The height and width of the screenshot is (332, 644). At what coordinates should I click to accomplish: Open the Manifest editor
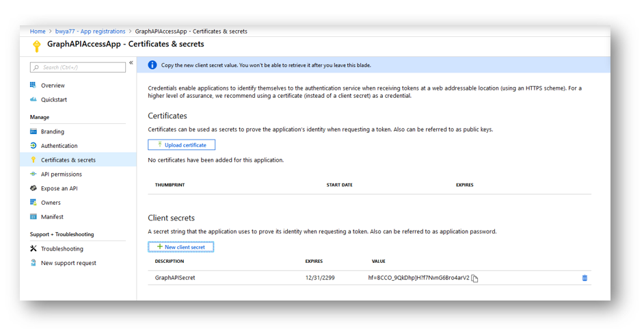pyautogui.click(x=52, y=217)
